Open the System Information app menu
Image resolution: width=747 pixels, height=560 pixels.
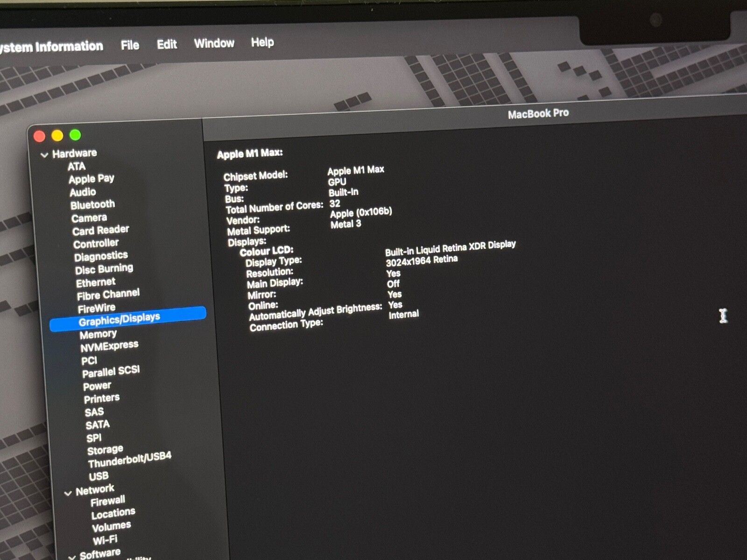(x=50, y=47)
